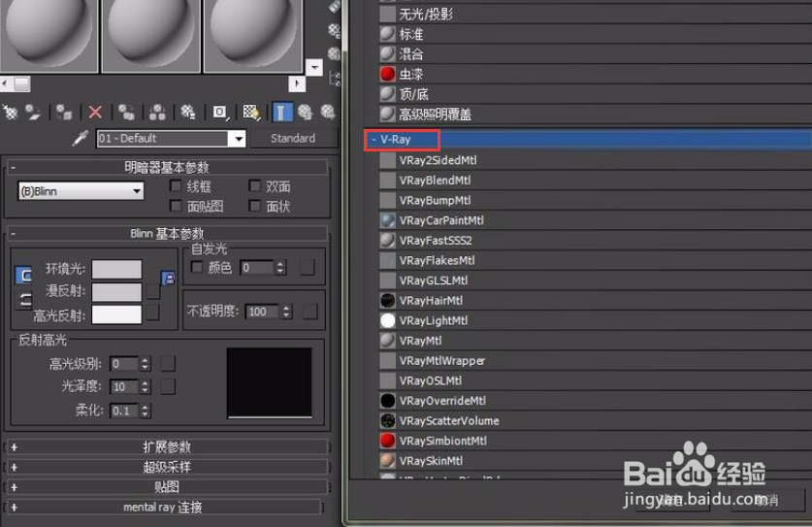Click the 漫反射 color swatch
The width and height of the screenshot is (812, 527).
116,292
